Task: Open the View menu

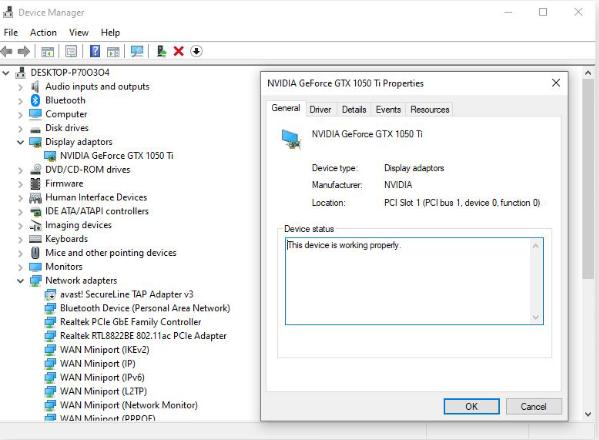Action: click(79, 32)
